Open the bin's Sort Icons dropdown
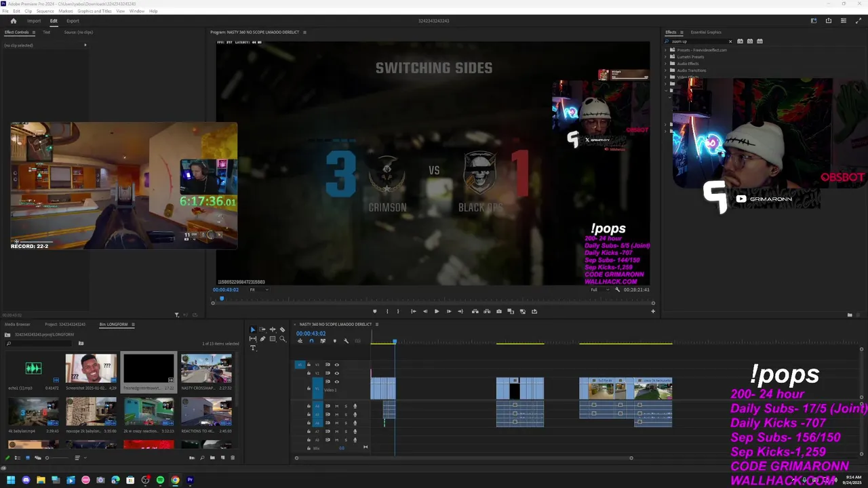This screenshot has height=488, width=868. (81, 457)
